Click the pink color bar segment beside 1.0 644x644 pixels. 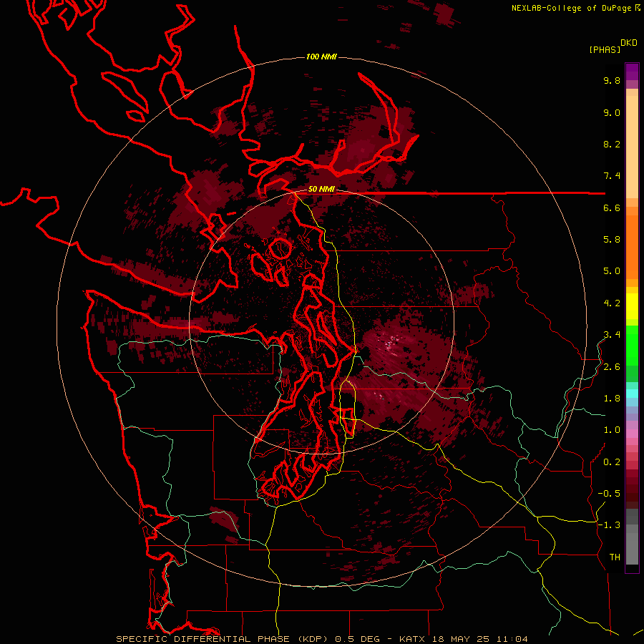coord(632,433)
